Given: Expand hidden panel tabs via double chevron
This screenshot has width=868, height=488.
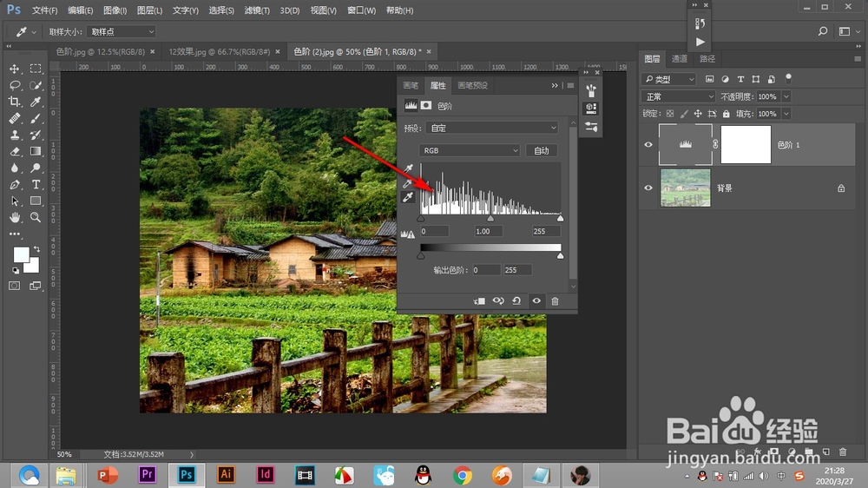Looking at the screenshot, I should (555, 85).
